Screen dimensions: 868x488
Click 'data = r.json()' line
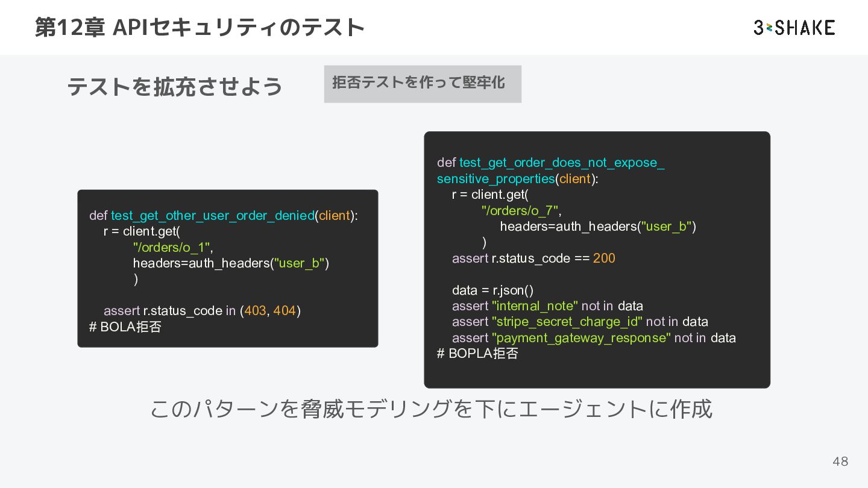tap(492, 290)
